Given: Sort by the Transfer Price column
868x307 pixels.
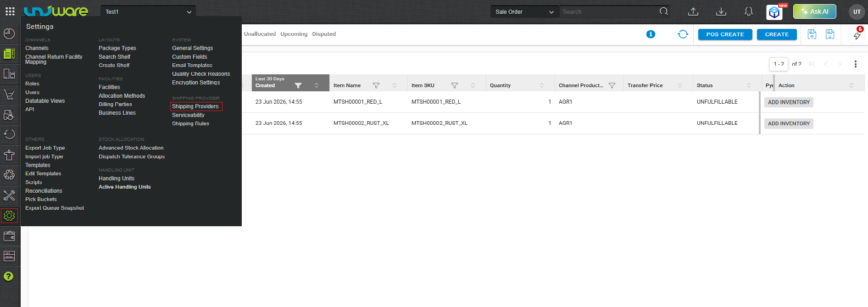Looking at the screenshot, I should click(680, 85).
